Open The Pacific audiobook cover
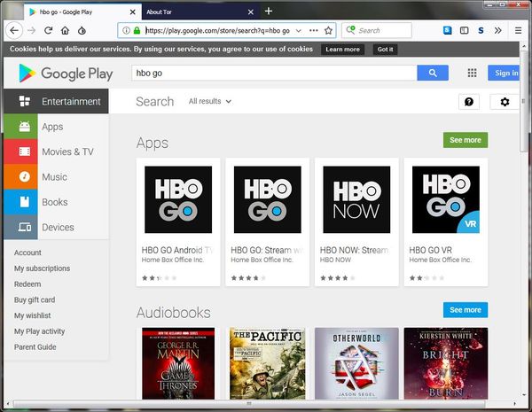This screenshot has width=532, height=412. [268, 363]
